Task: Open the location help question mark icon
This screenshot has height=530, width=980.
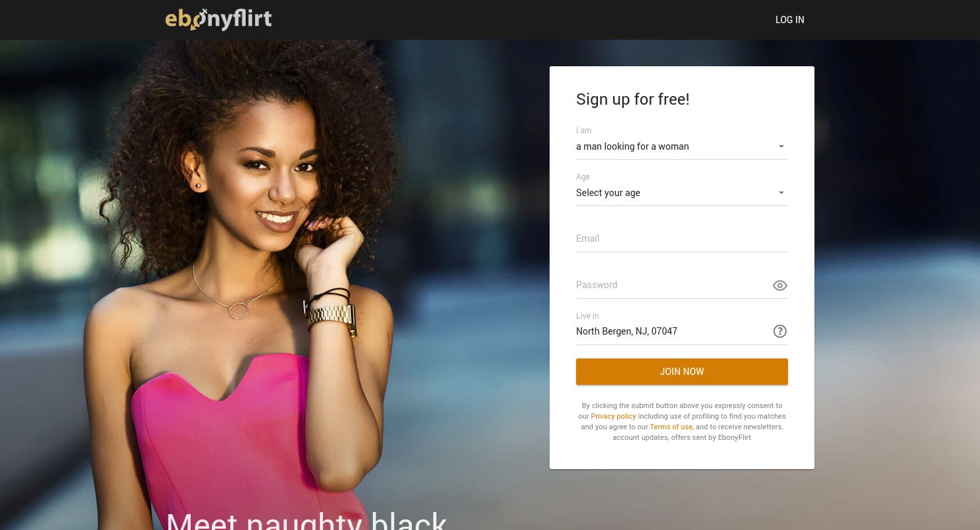Action: tap(780, 331)
